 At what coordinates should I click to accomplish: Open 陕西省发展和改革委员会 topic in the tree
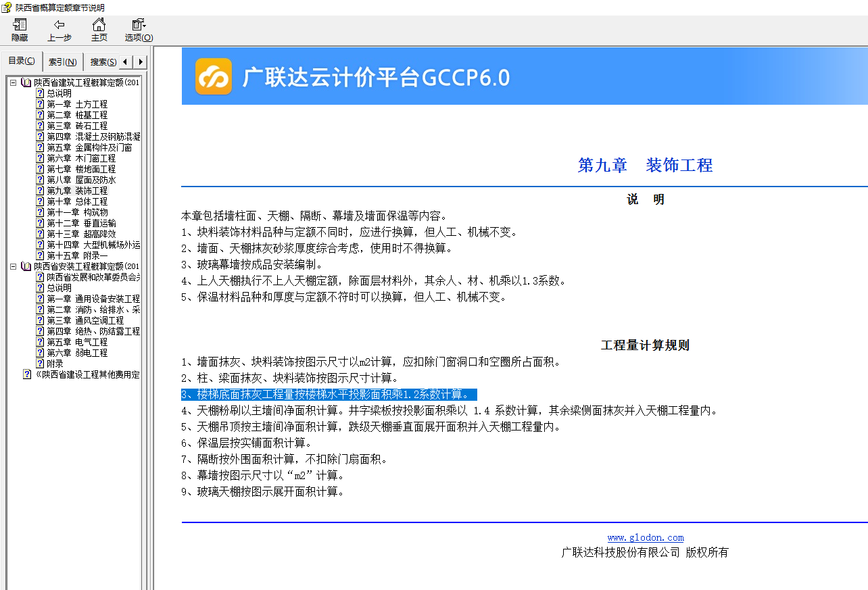(x=93, y=277)
